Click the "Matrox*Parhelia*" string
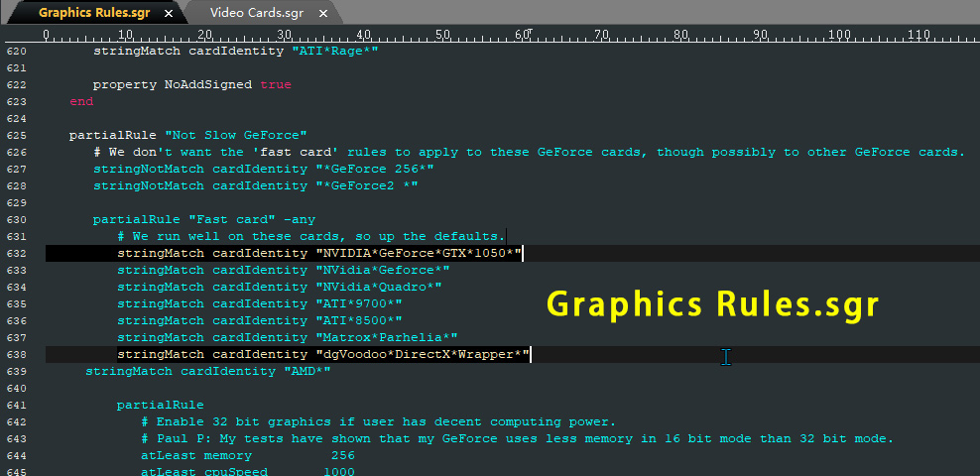 click(x=386, y=337)
